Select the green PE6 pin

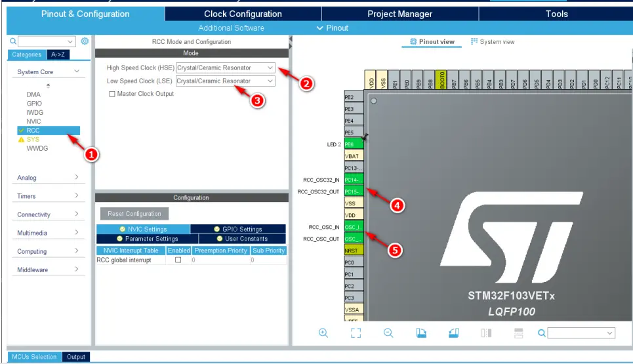[354, 144]
